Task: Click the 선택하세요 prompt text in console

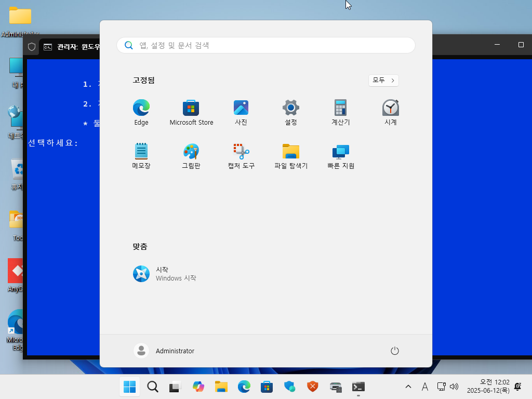Action: [52, 143]
